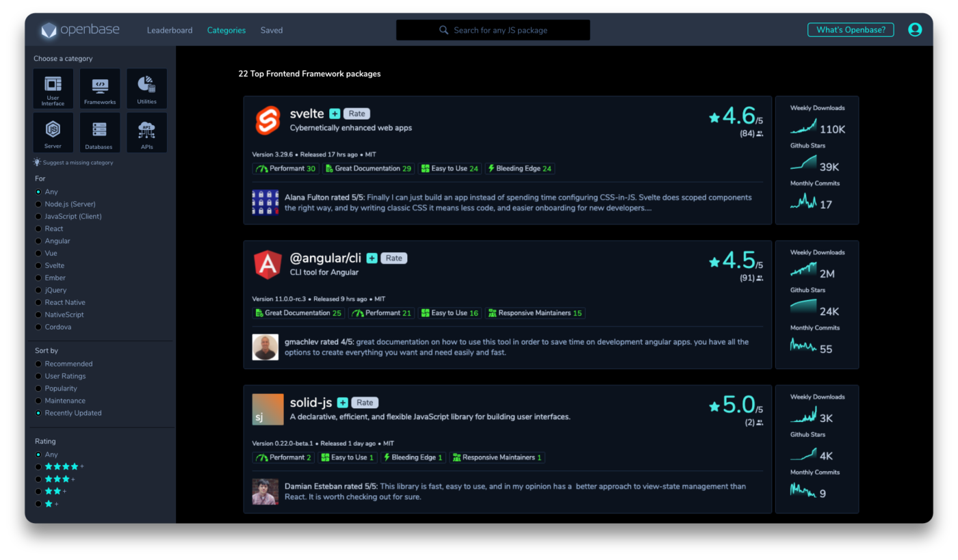Open the Leaderboard page

click(x=170, y=30)
